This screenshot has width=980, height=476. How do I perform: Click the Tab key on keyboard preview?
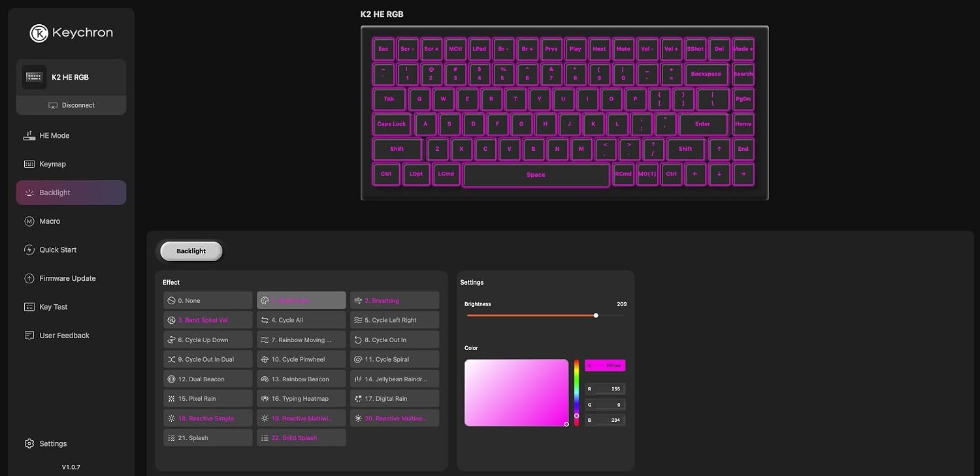[x=389, y=99]
